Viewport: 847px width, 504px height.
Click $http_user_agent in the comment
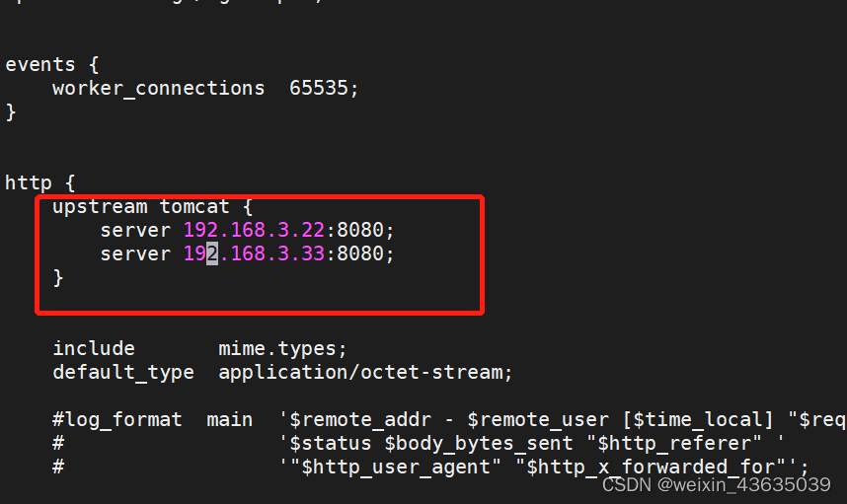[402, 468]
